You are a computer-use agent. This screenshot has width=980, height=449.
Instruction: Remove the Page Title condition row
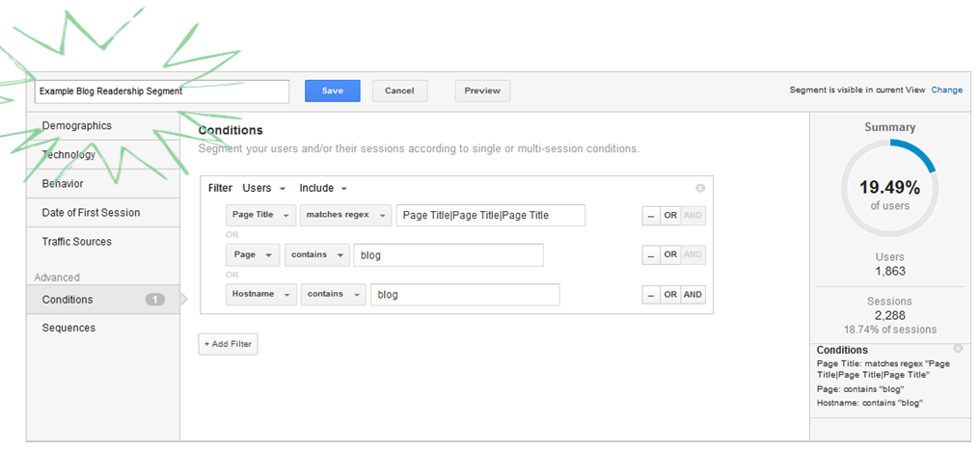click(x=651, y=216)
